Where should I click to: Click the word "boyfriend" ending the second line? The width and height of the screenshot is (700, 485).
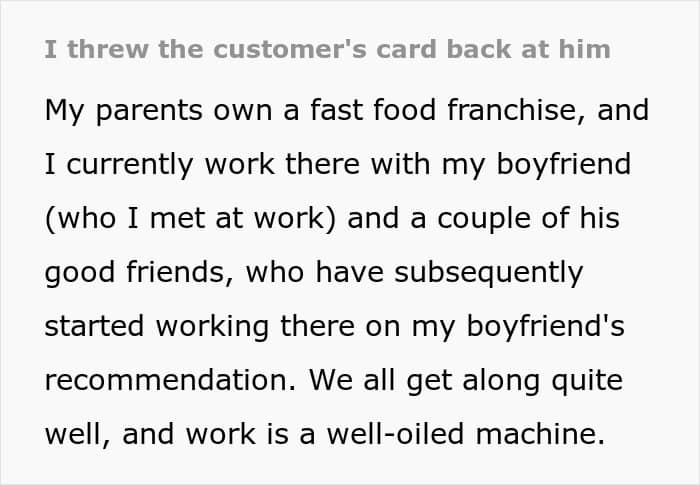coord(563,164)
